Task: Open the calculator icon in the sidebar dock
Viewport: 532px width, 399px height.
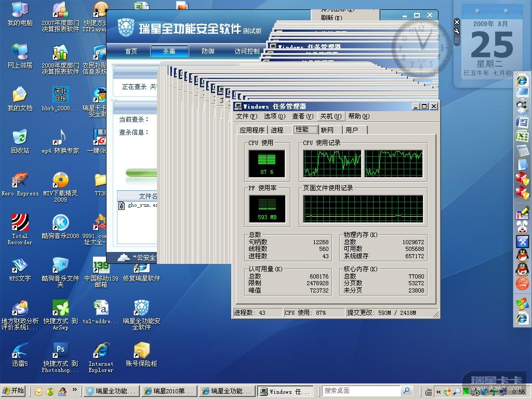Action: (x=522, y=151)
